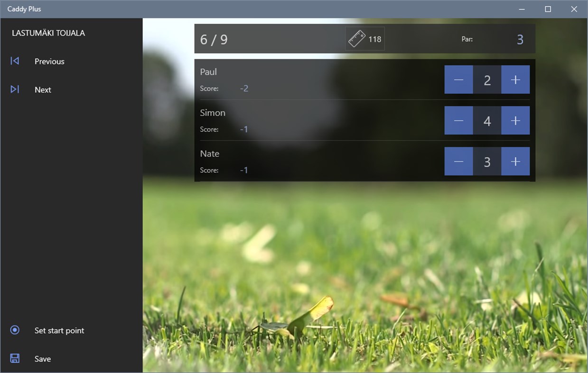Increase Simon's stroke count with plus
The height and width of the screenshot is (373, 588).
click(x=515, y=120)
